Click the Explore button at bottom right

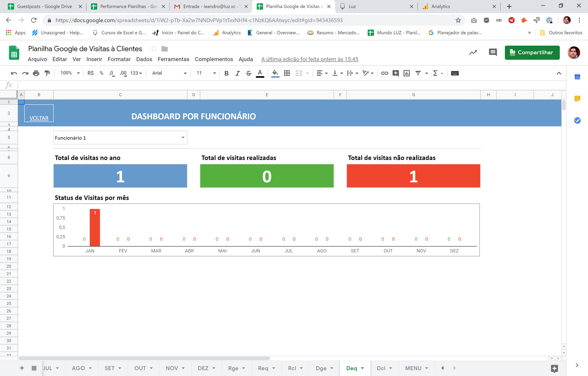[x=554, y=368]
